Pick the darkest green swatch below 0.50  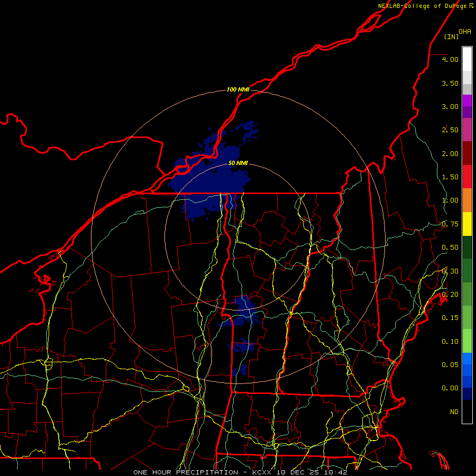click(x=467, y=248)
